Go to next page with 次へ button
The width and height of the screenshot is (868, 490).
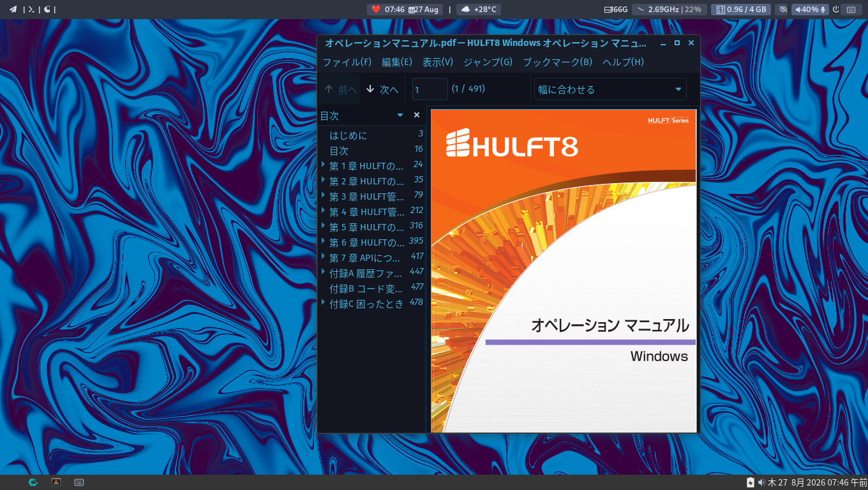[382, 89]
